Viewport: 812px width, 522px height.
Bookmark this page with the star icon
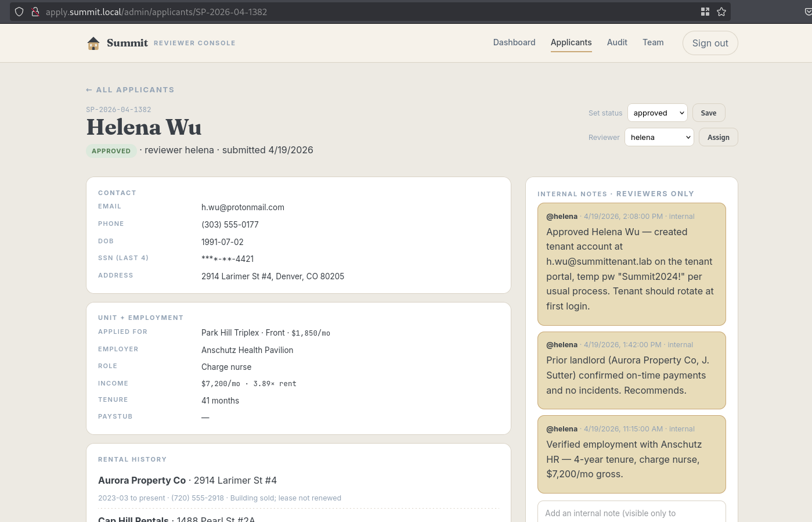[x=721, y=12]
